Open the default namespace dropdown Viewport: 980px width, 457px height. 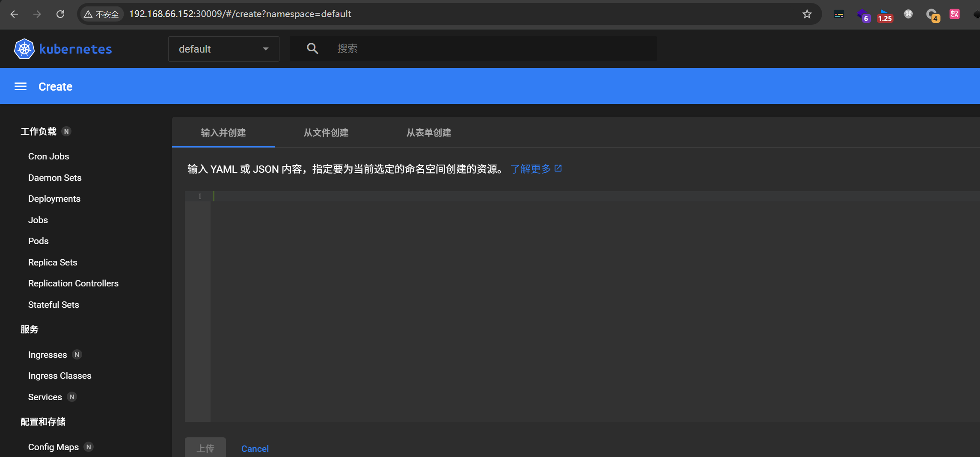[x=223, y=49]
